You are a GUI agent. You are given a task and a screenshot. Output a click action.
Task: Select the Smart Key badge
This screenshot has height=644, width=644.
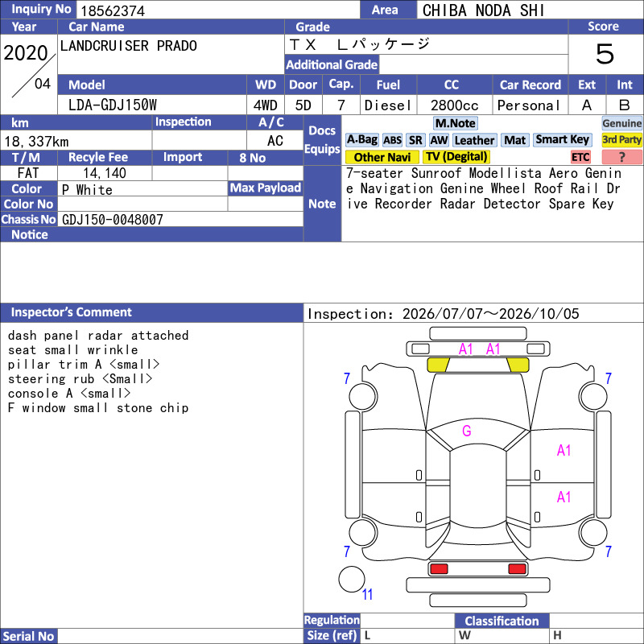pyautogui.click(x=562, y=139)
